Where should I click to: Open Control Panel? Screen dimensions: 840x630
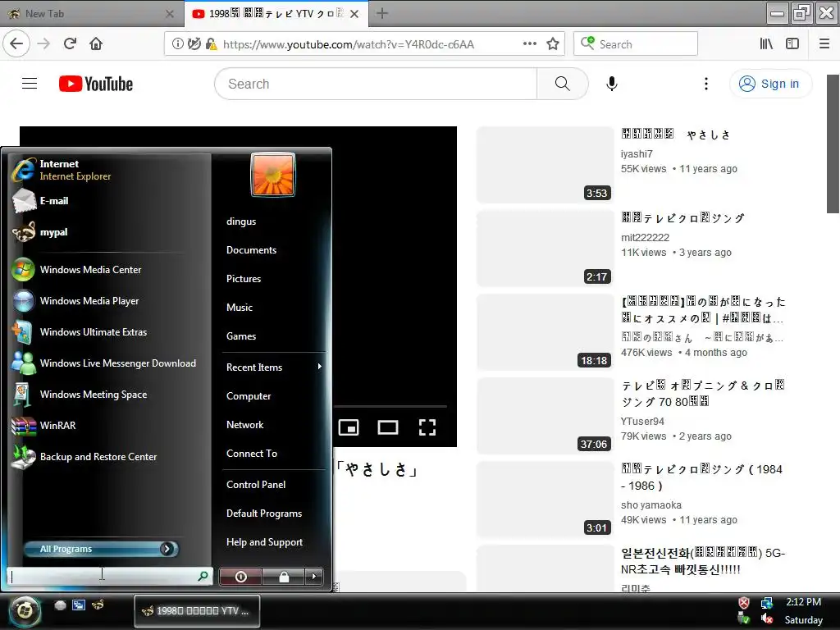pos(256,485)
